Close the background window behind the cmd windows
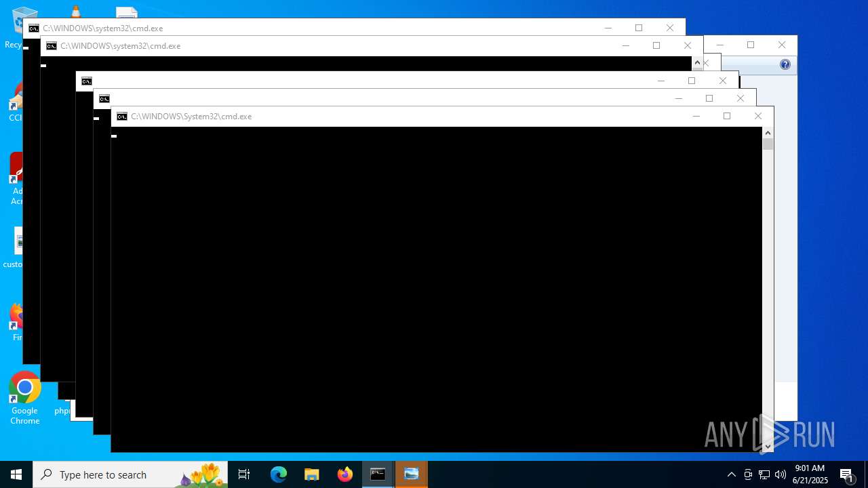Image resolution: width=868 pixels, height=488 pixels. (782, 45)
